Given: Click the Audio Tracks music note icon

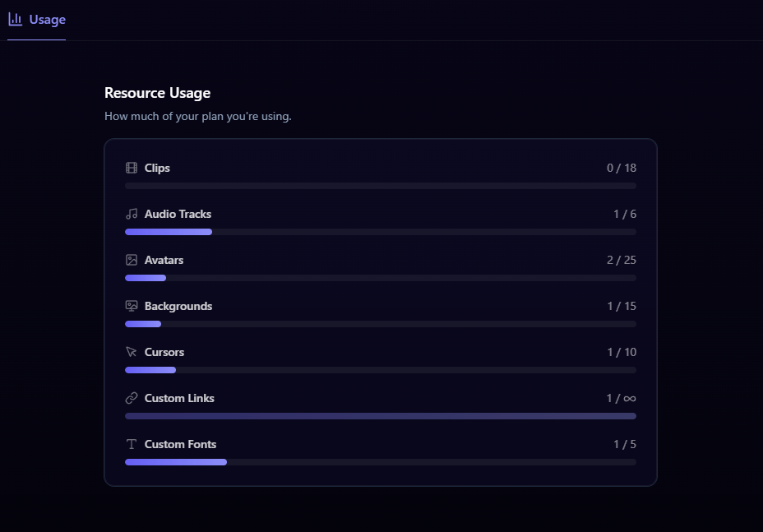Looking at the screenshot, I should [131, 213].
